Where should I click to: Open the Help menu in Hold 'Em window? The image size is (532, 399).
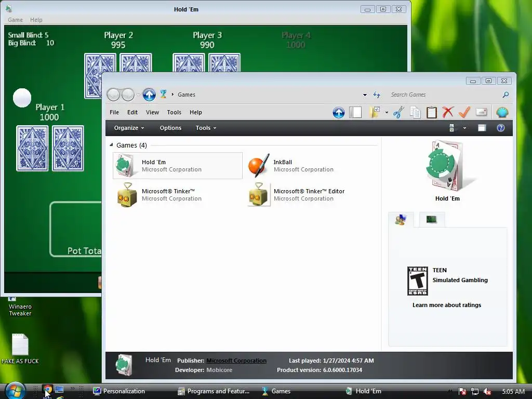36,20
